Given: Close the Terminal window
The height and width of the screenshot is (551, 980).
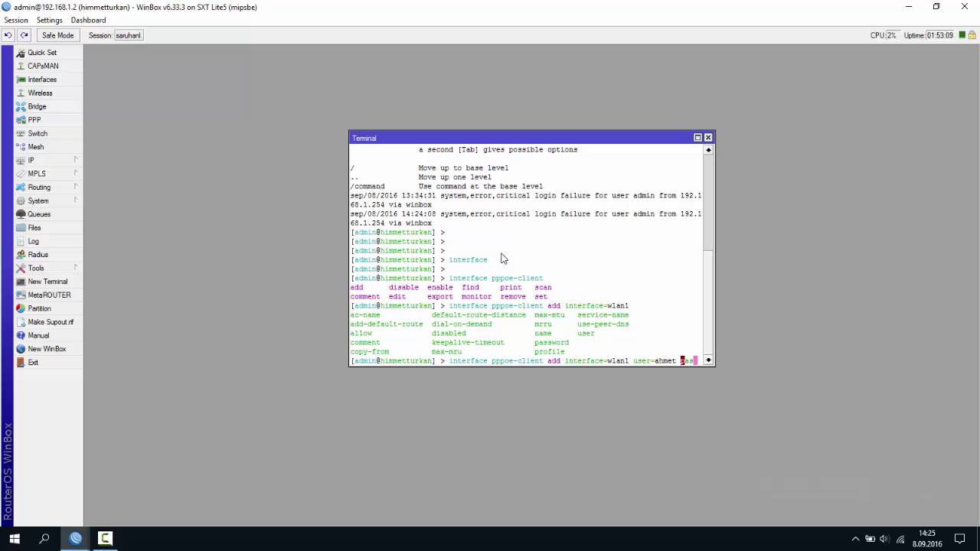Looking at the screenshot, I should (708, 138).
